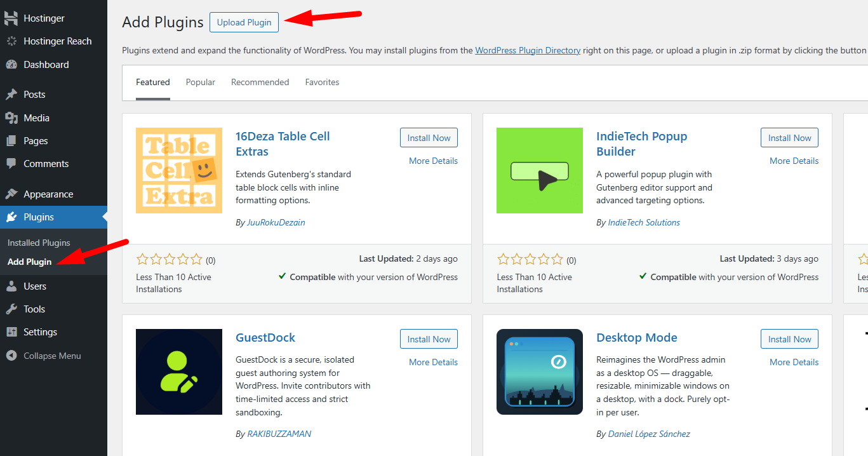This screenshot has height=456, width=868.
Task: Open the Tools menu
Action: [x=53, y=309]
